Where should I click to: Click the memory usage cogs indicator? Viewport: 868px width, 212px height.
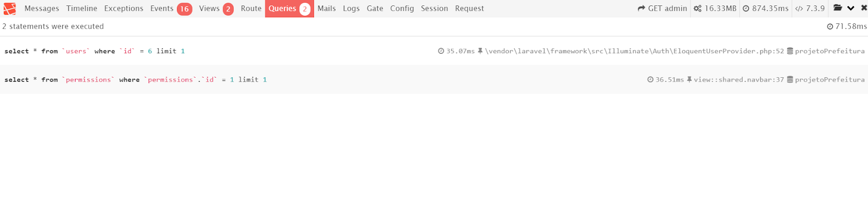(715, 8)
